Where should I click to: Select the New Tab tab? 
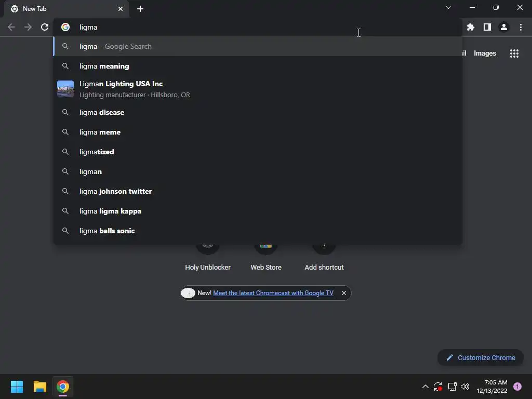pos(66,9)
